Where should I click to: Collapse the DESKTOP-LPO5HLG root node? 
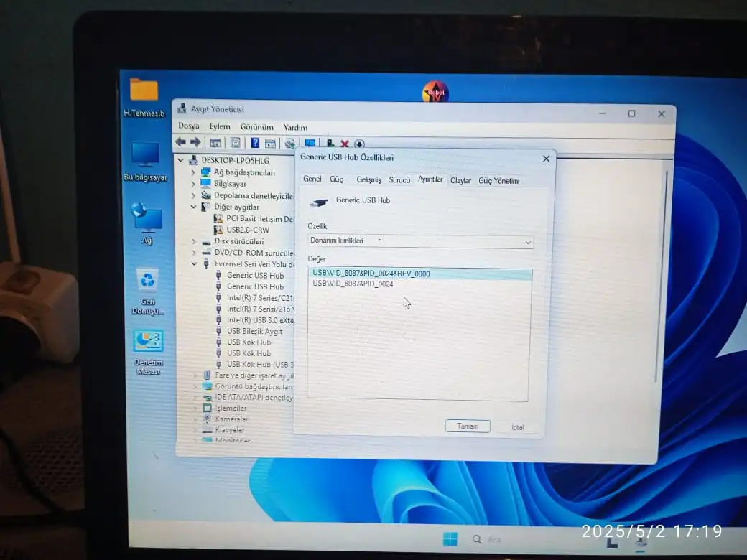pyautogui.click(x=181, y=161)
